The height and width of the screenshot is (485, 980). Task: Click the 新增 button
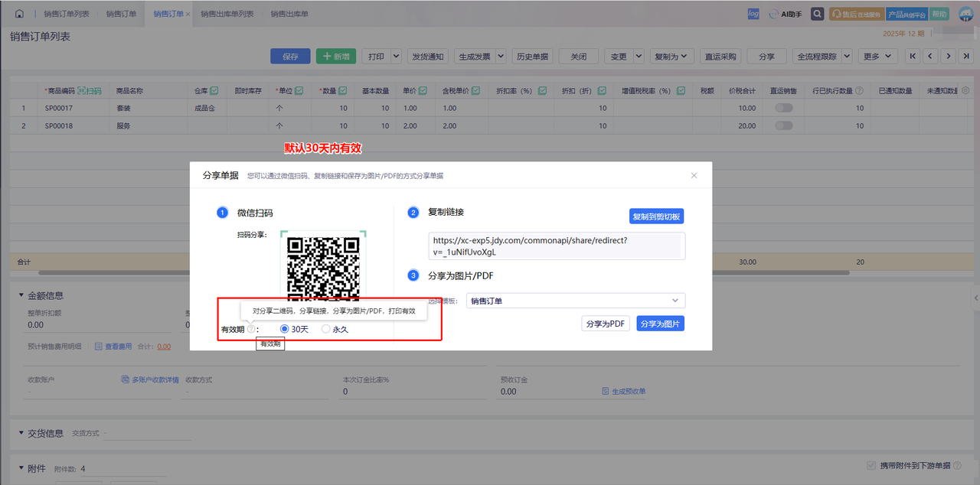[335, 56]
